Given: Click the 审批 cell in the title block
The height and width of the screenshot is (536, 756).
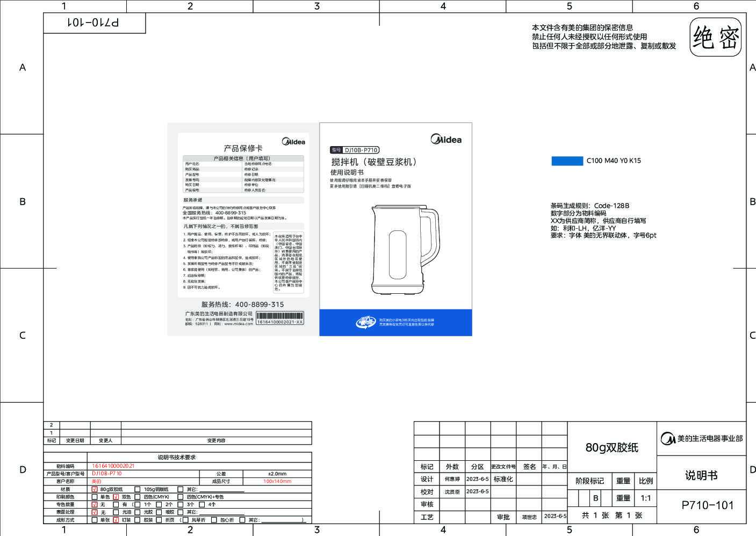Looking at the screenshot, I should (503, 517).
